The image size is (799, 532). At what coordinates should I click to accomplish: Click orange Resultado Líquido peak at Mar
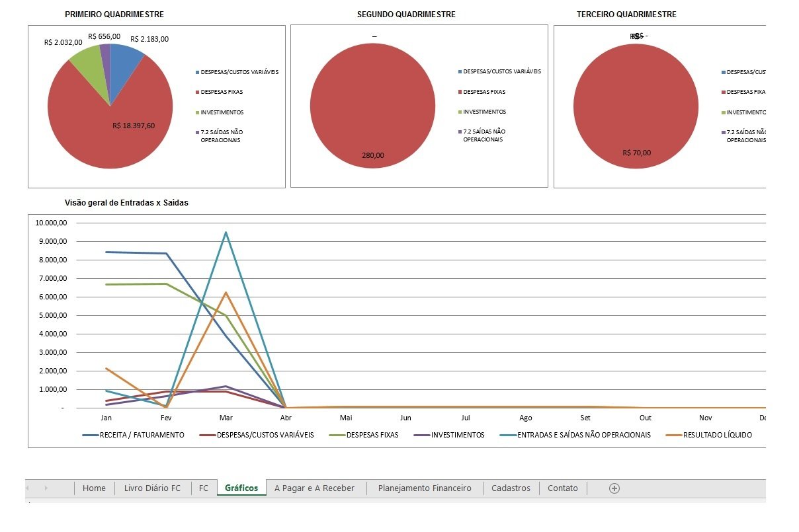tap(226, 292)
